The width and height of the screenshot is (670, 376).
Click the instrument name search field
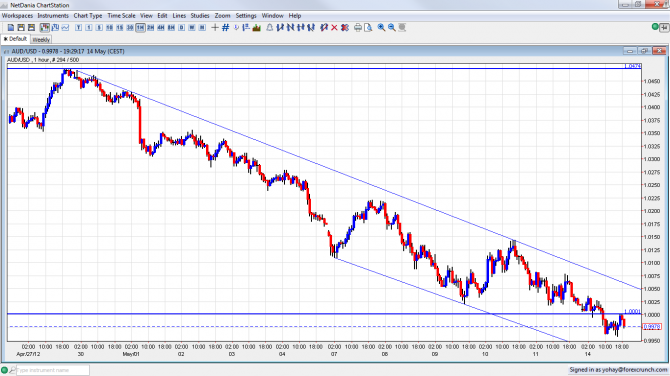53,370
